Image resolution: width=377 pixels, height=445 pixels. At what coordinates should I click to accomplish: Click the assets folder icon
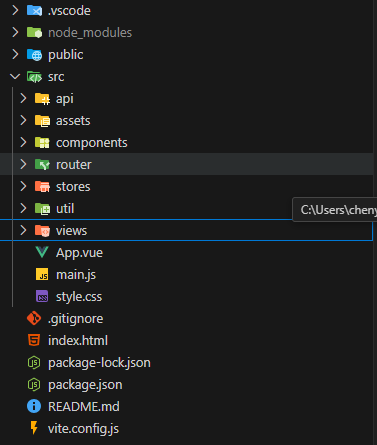(42, 121)
